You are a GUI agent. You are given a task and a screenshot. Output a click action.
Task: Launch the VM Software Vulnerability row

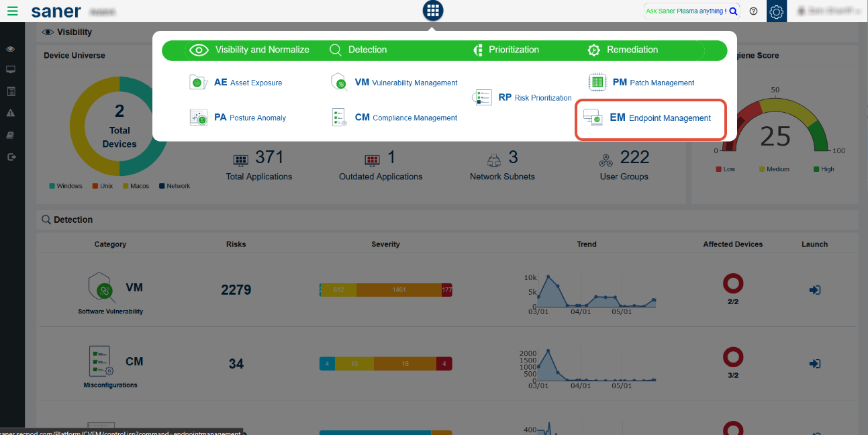click(814, 290)
